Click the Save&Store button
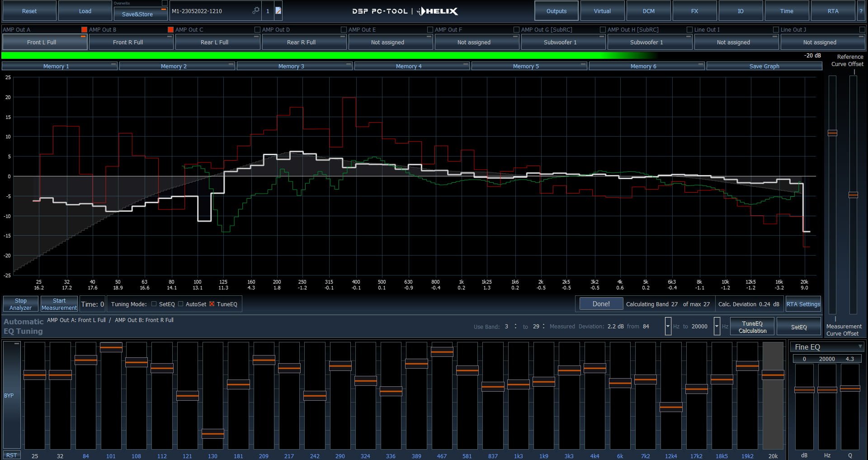The width and height of the screenshot is (868, 460). [x=141, y=14]
